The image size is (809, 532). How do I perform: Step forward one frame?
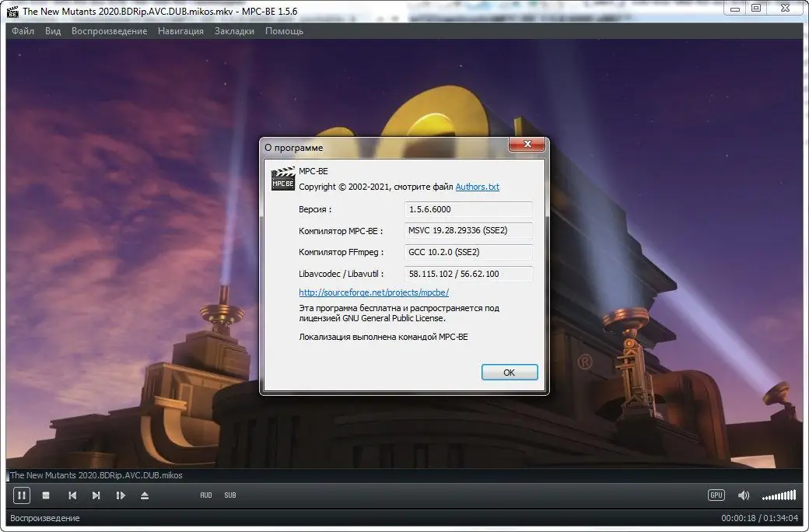point(121,495)
